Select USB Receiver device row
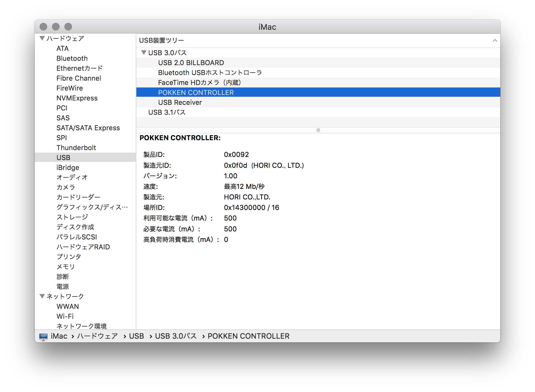The height and width of the screenshot is (392, 535). pyautogui.click(x=318, y=102)
